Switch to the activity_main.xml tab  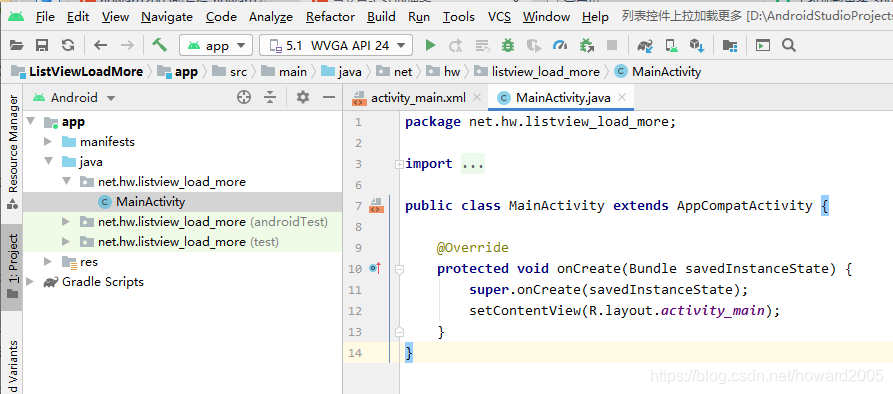coord(418,98)
